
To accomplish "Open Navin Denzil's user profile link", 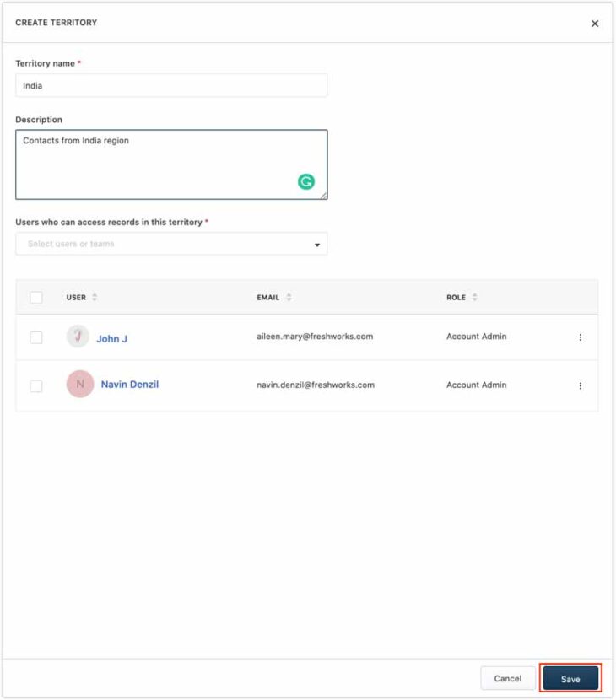I will click(130, 385).
